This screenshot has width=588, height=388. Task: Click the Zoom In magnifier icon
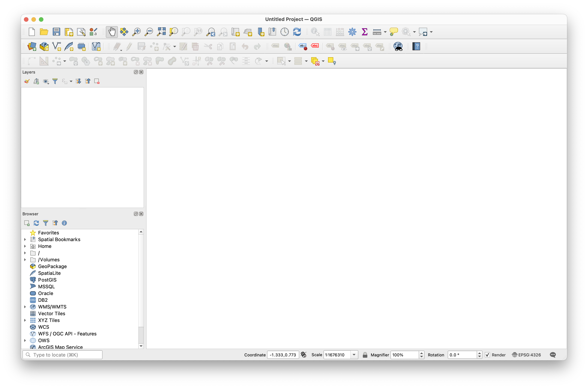coord(136,32)
